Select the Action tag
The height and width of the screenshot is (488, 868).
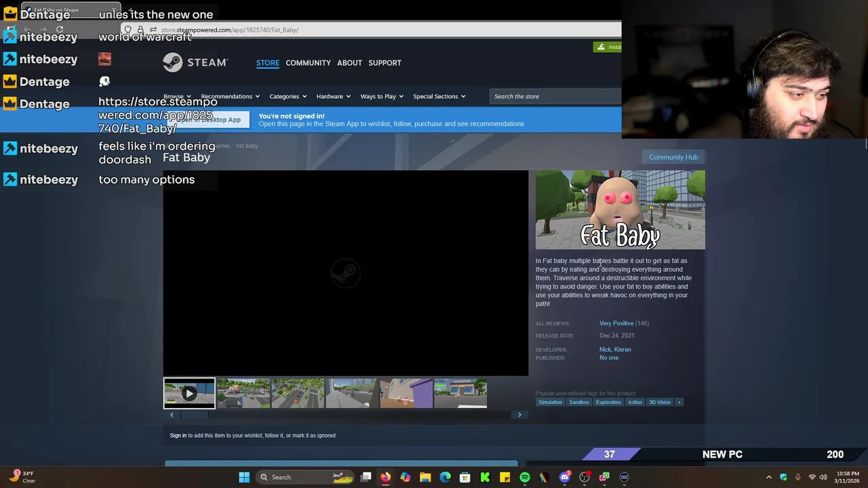[x=635, y=402]
